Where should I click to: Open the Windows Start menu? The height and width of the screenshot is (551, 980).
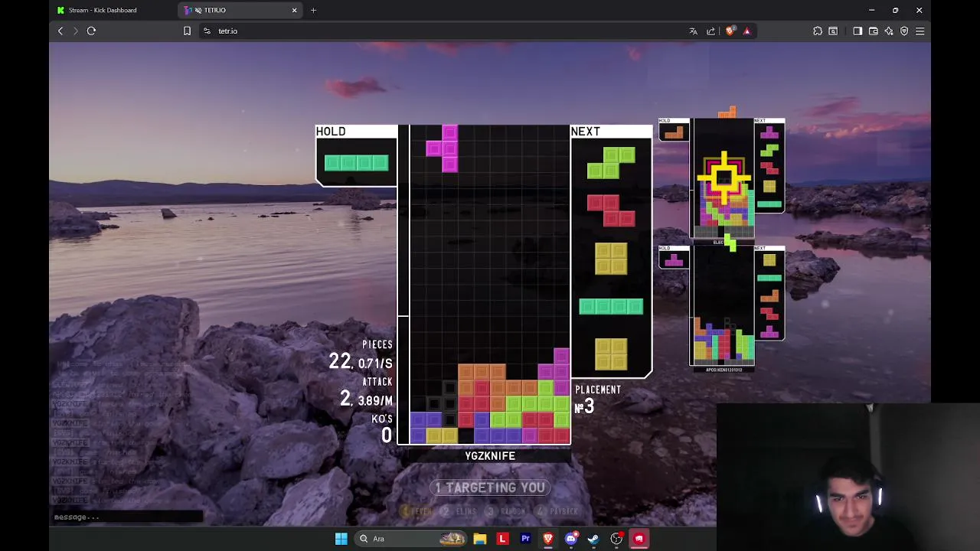click(341, 539)
